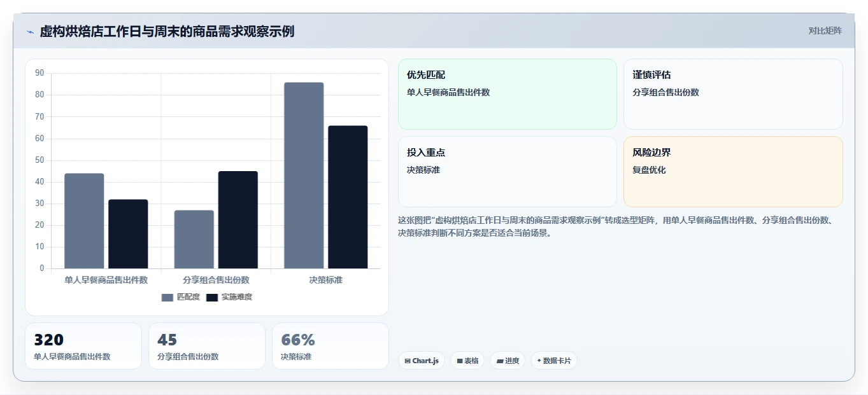Viewport: 868px width, 395px height.
Task: Click the 66% 决策标准 stat card
Action: (x=331, y=346)
